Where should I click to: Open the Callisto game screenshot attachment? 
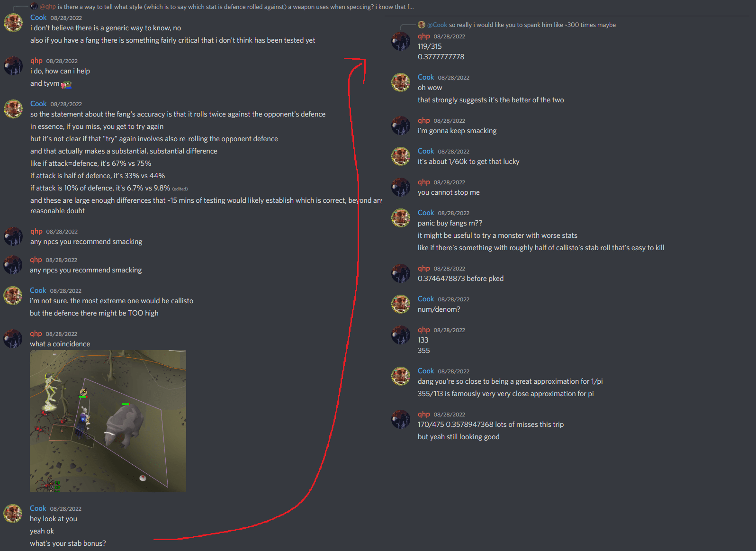pos(108,421)
